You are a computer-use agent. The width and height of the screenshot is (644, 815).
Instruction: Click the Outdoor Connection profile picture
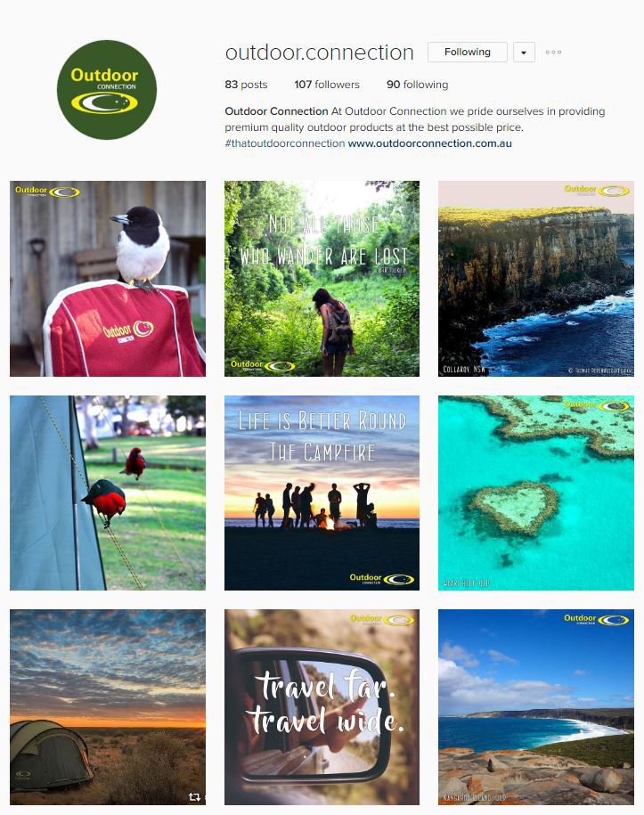(x=107, y=90)
